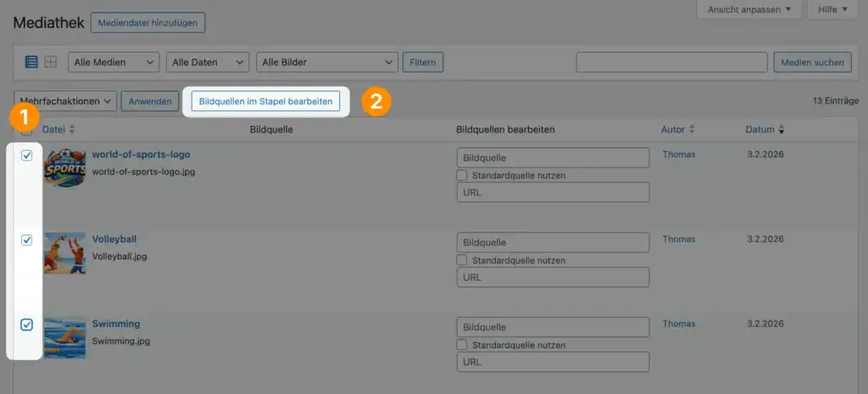Focus URL field for Swimming
Viewport: 868px width, 394px height.
(x=553, y=361)
